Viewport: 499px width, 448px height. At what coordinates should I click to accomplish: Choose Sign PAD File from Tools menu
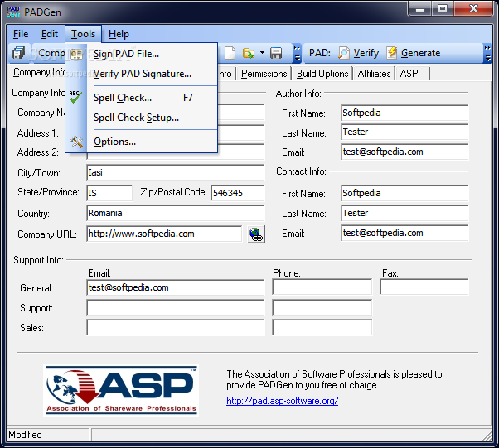click(x=141, y=54)
